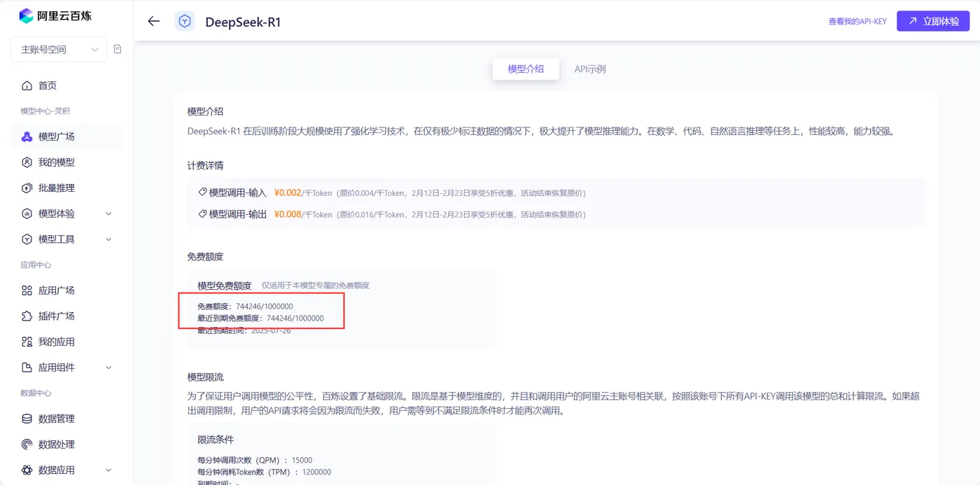
Task: Click the document icon beside 主账号空间
Action: tap(118, 49)
